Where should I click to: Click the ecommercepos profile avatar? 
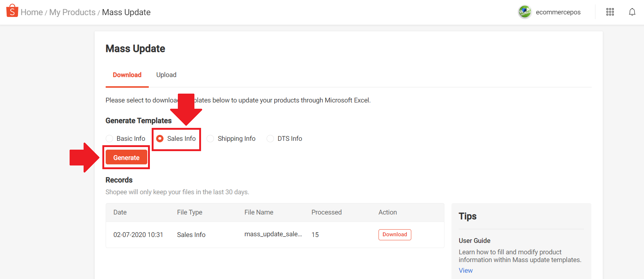(525, 12)
